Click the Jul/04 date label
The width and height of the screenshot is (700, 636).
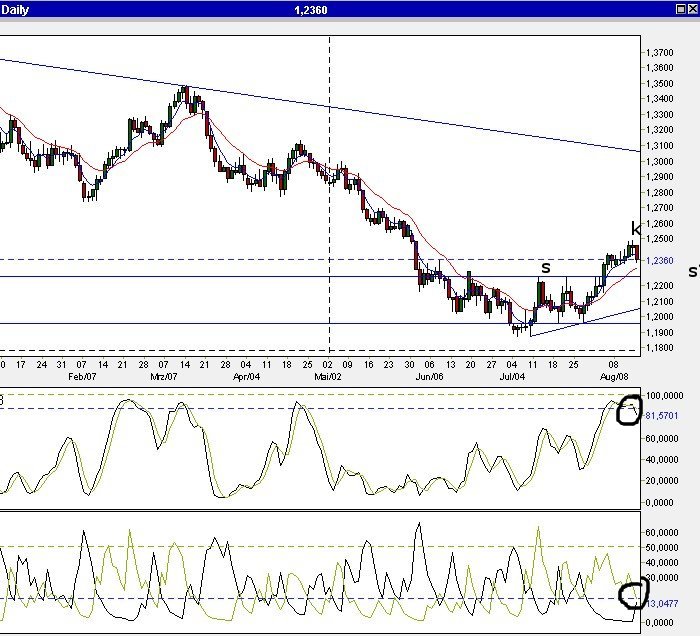[x=512, y=377]
